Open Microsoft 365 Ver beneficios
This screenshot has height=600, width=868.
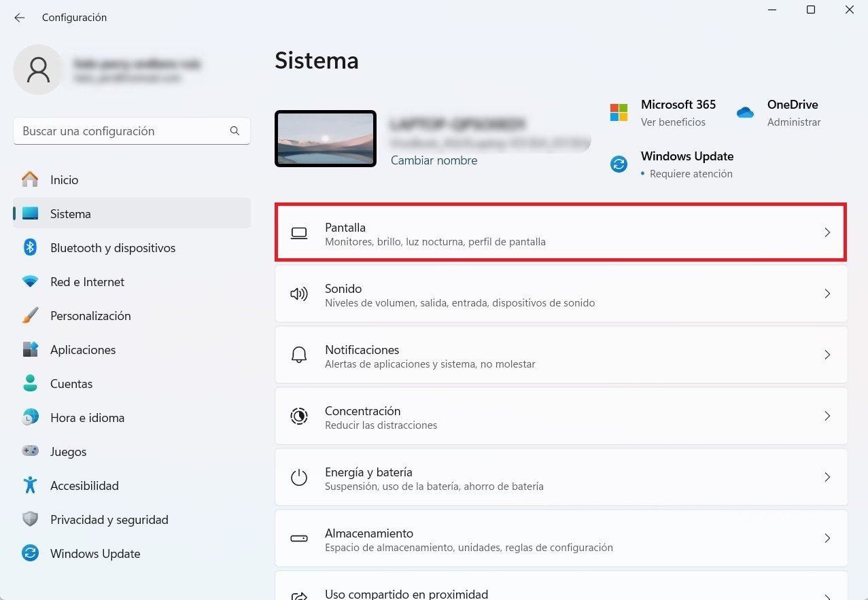click(x=673, y=122)
